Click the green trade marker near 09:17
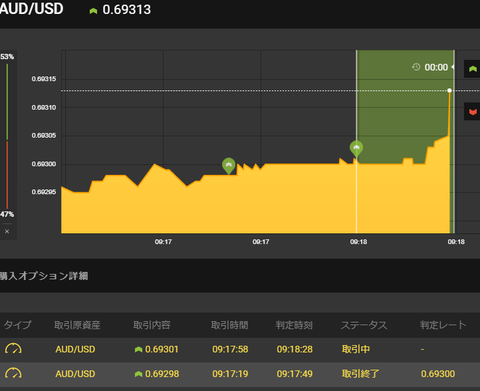Image resolution: width=480 pixels, height=391 pixels. 229,166
